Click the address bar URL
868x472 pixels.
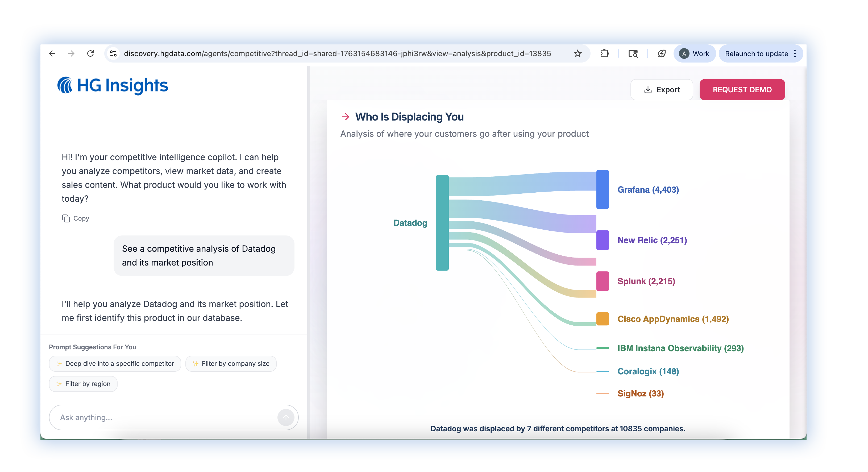337,53
